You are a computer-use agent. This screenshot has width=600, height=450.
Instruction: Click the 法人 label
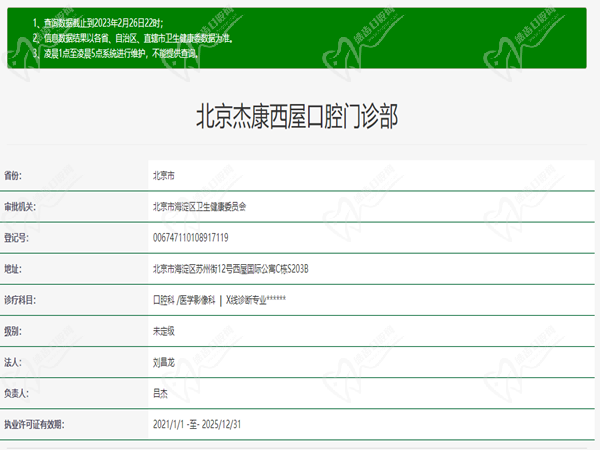(x=13, y=362)
